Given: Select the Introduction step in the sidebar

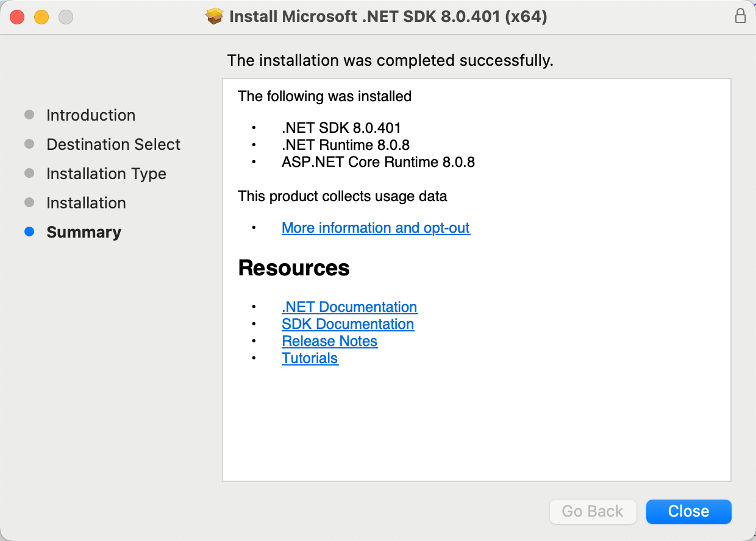Looking at the screenshot, I should [91, 115].
